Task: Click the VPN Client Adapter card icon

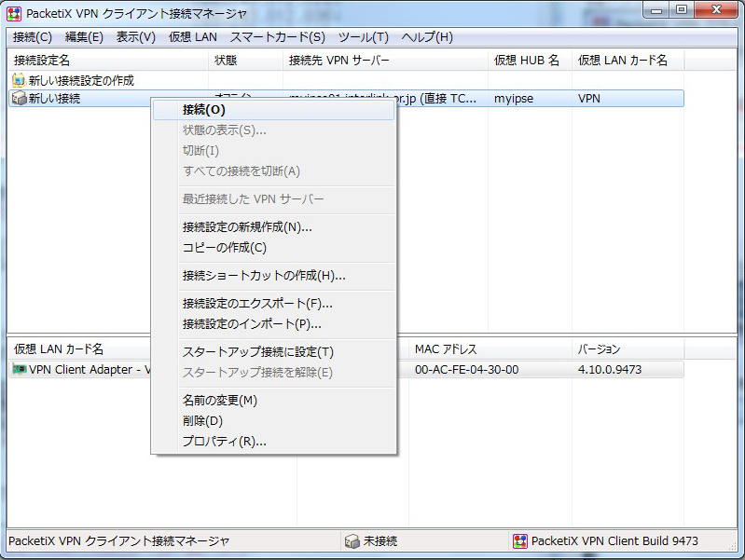Action: [x=19, y=369]
